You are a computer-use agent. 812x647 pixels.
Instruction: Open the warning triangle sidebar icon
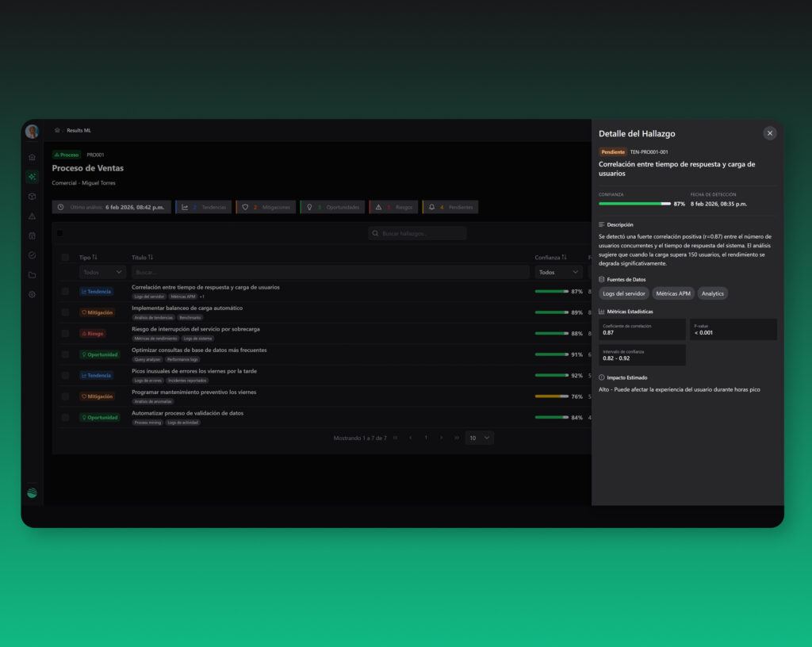(x=32, y=216)
